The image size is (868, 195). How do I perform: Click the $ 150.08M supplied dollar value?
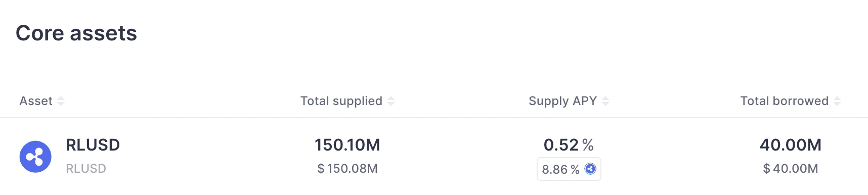(348, 169)
